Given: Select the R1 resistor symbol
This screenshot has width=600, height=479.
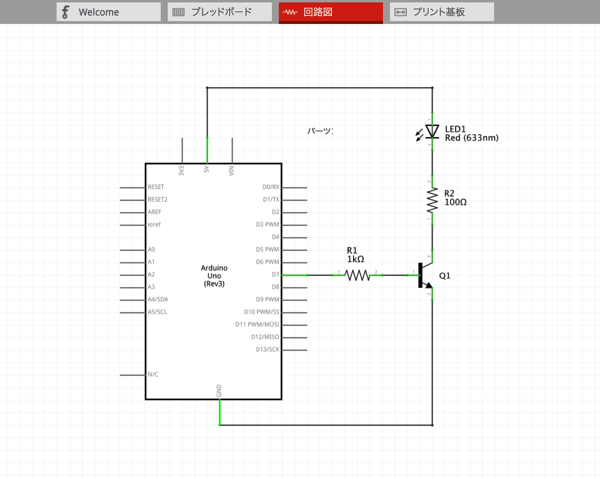Looking at the screenshot, I should (357, 275).
